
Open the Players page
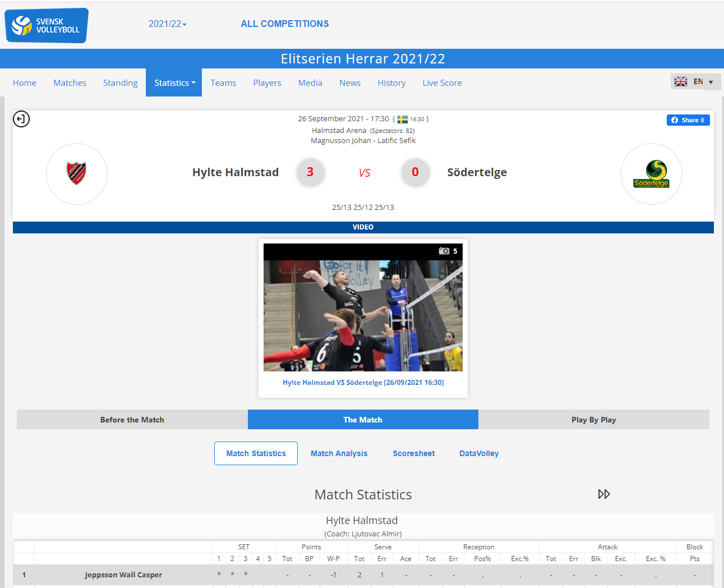(267, 83)
